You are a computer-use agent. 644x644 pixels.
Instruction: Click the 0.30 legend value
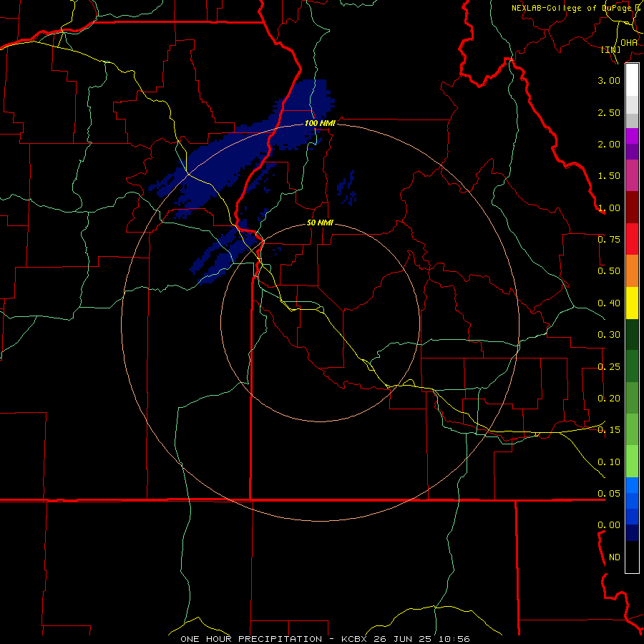pos(609,335)
